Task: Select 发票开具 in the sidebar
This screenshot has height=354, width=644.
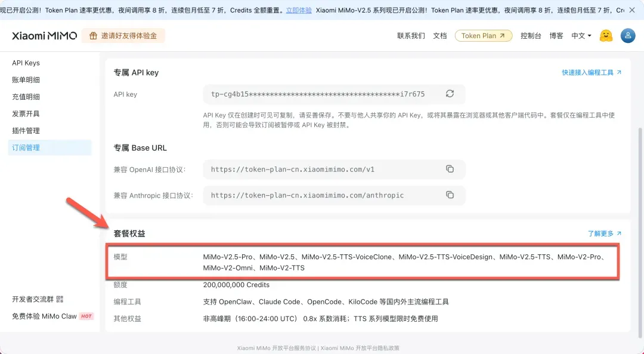Action: 49,113
